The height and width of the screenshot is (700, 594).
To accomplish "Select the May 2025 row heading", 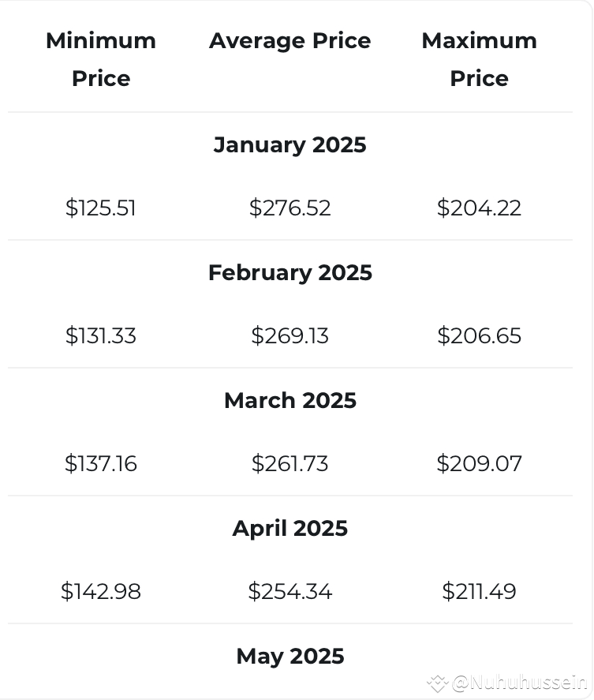I will (x=290, y=656).
